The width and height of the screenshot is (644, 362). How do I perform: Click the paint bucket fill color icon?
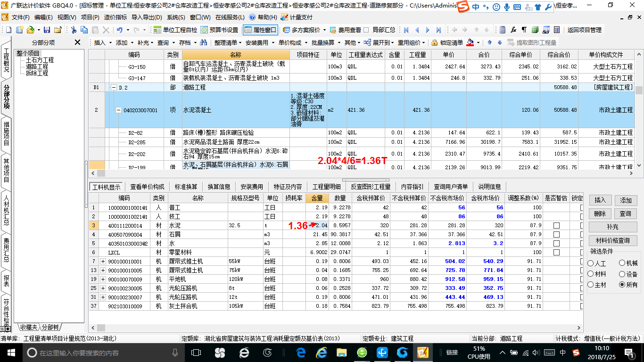tap(470, 42)
